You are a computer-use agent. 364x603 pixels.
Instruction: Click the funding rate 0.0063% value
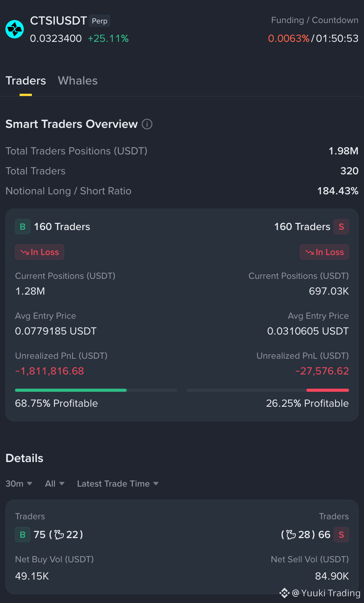[x=289, y=38]
